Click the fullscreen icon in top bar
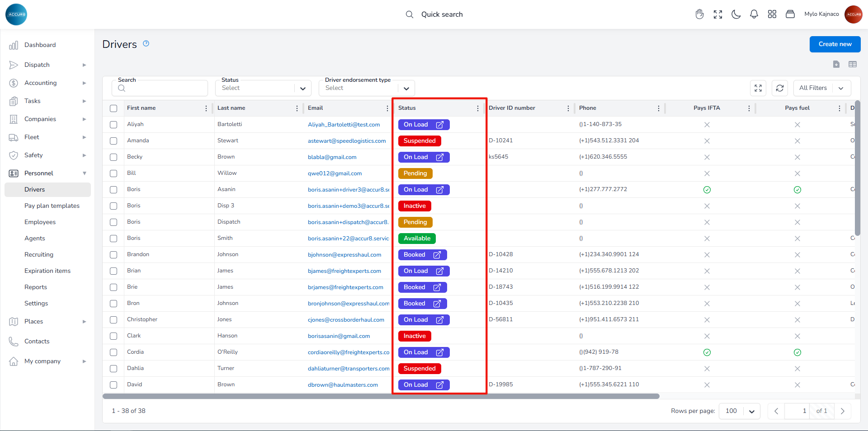868x431 pixels. pos(718,14)
